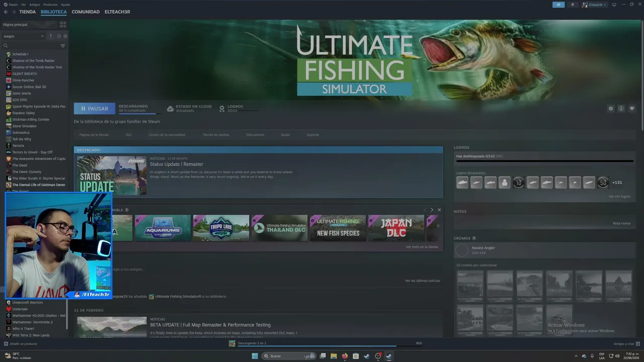Show hidden system tray icons chevron
The image size is (644, 362).
coord(576,356)
